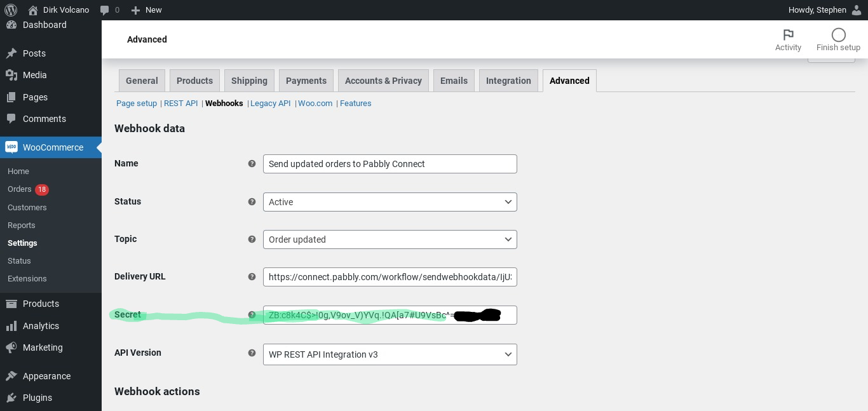Click the Pages sidebar icon
This screenshot has height=411, width=868.
[11, 97]
